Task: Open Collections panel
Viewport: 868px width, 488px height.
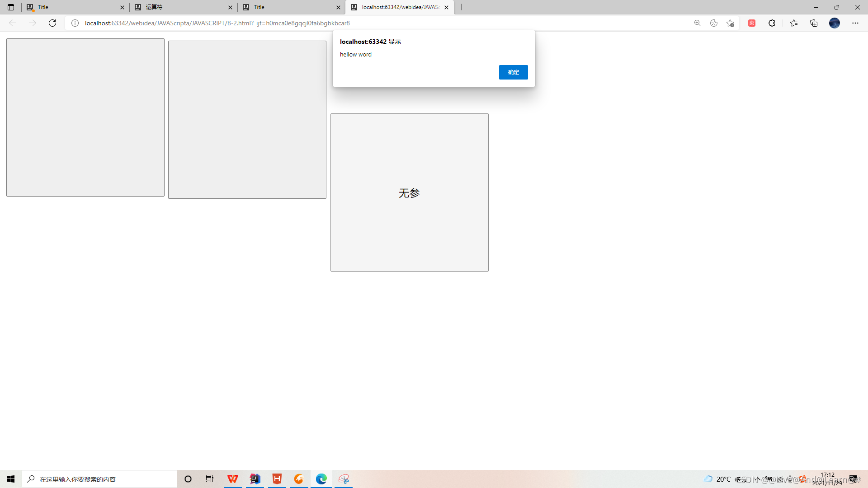Action: tap(814, 23)
